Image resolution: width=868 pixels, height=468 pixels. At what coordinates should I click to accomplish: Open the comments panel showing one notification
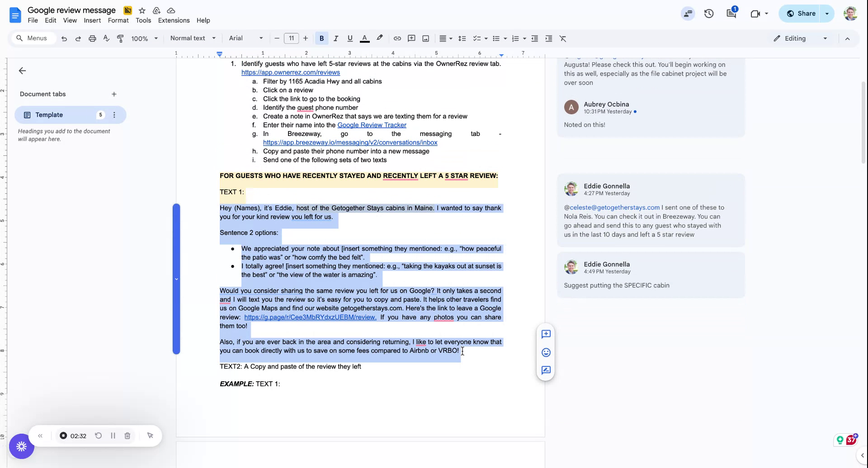731,14
